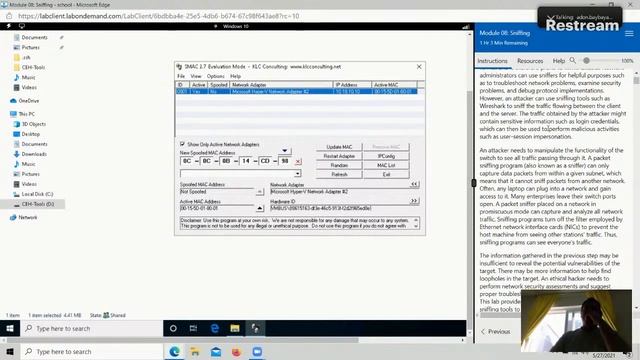This screenshot has width=640, height=360.
Task: Click the lock icon in the address bar
Action: 9,16
